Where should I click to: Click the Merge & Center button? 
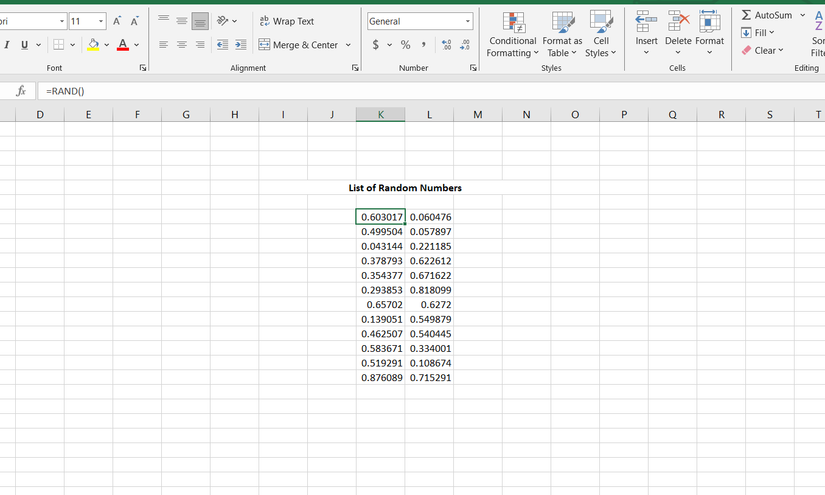[x=299, y=45]
